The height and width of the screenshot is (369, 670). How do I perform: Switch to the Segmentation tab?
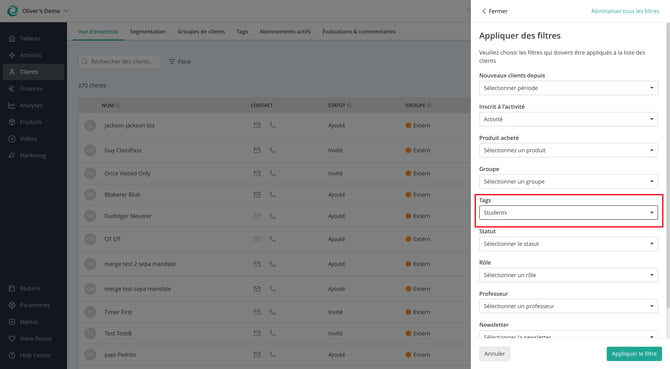148,32
